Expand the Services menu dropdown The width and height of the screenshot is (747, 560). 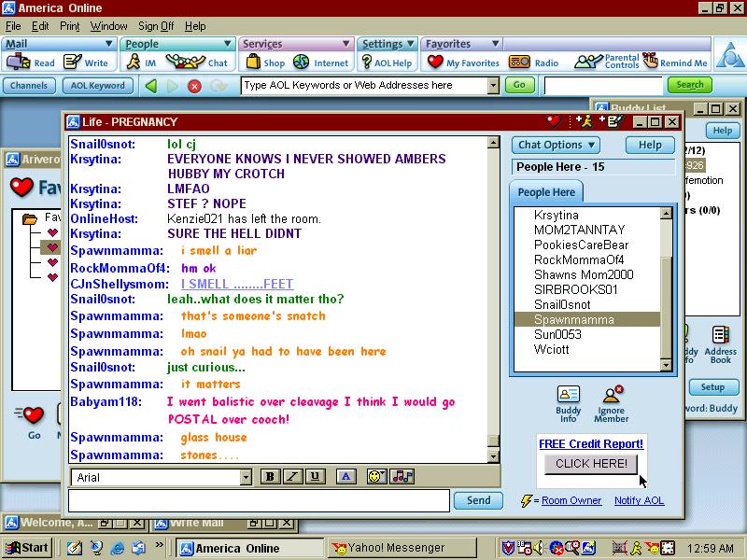346,44
